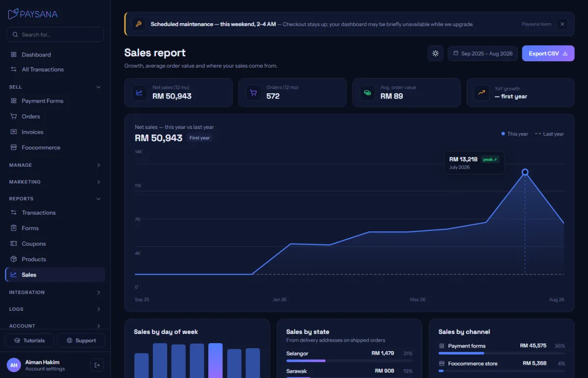The image size is (588, 378).
Task: Click the Payment Forms grid icon
Action: [14, 101]
